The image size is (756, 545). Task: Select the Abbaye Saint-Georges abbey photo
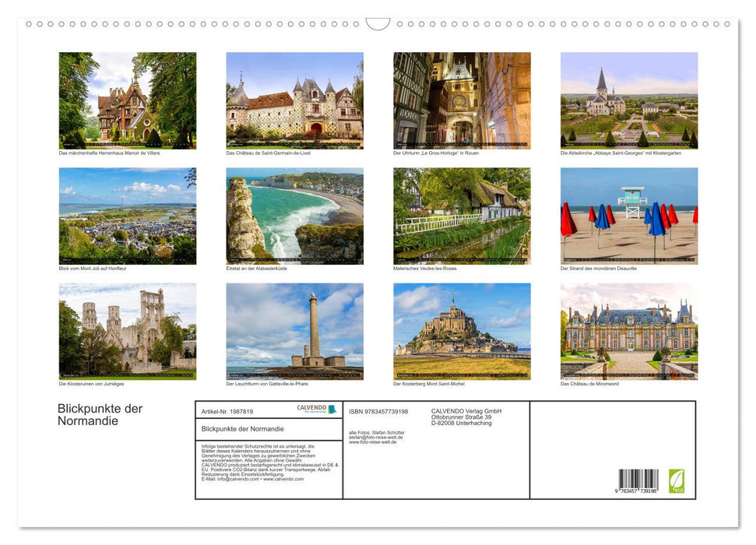(629, 100)
